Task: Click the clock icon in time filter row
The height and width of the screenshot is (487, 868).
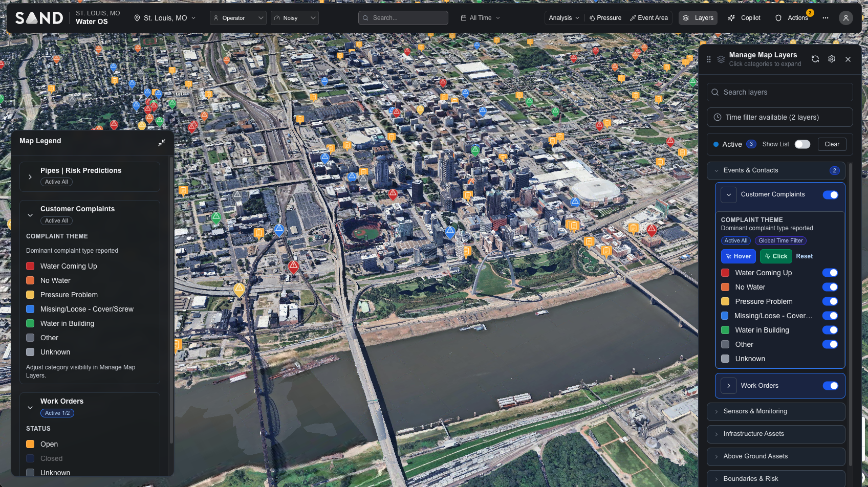Action: [718, 117]
